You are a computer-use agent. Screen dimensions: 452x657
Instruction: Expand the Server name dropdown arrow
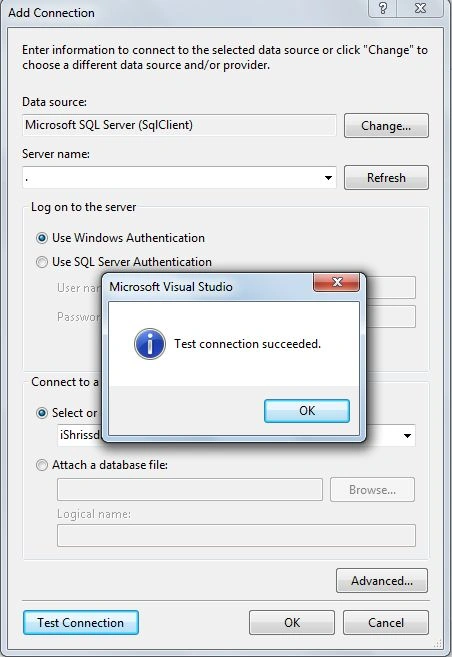coord(328,178)
